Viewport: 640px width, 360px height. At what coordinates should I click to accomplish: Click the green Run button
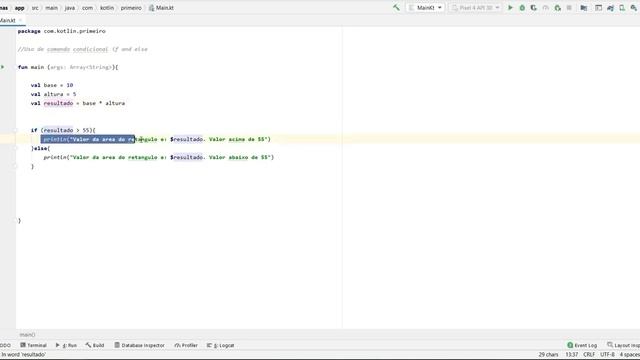[510, 8]
